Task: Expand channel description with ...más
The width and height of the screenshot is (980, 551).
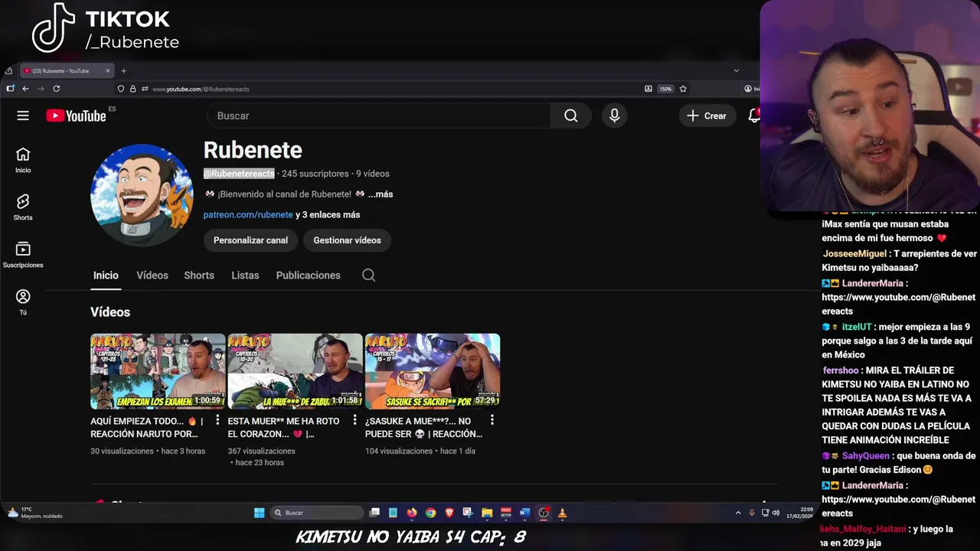Action: point(381,194)
